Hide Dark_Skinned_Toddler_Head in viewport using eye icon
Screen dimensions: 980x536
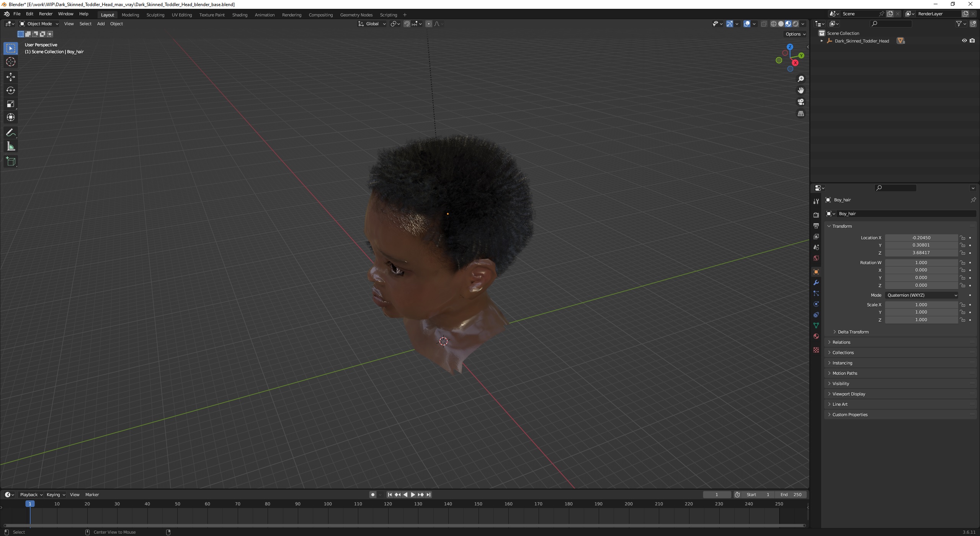[964, 41]
